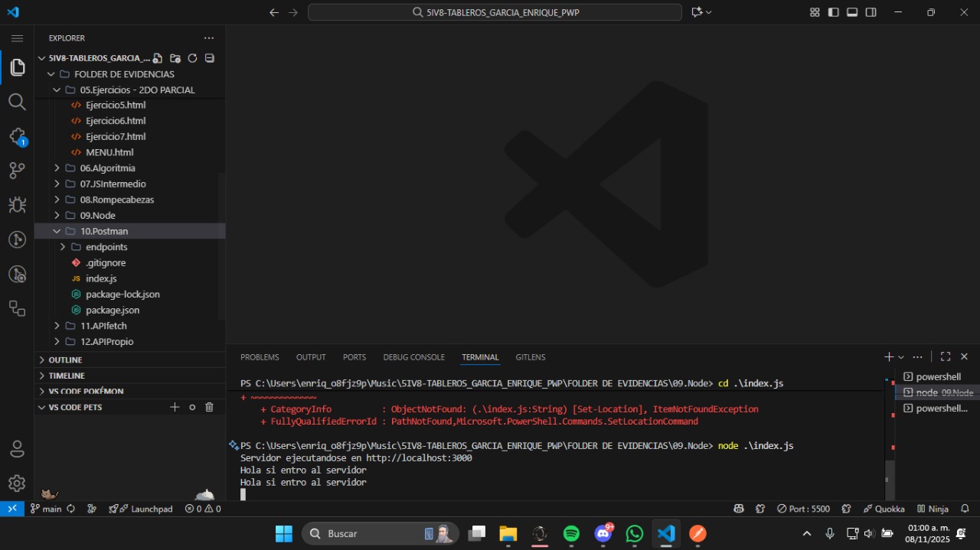Click the main branch indicator
980x550 pixels.
pos(47,508)
